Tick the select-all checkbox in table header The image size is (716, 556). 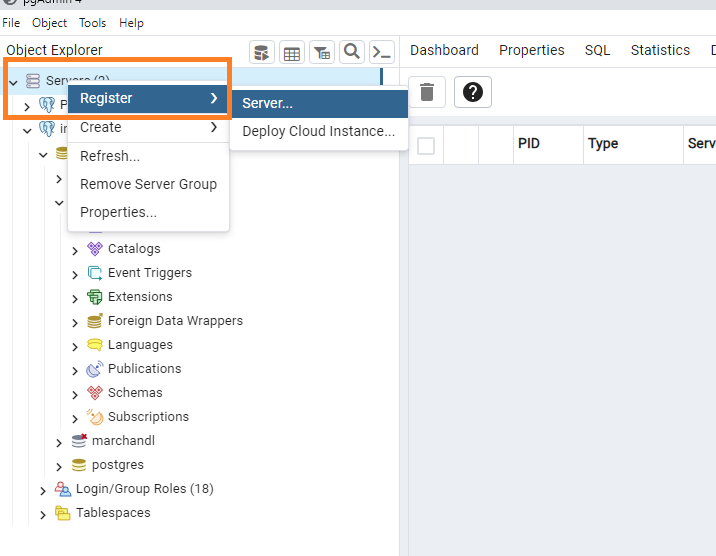tap(426, 146)
